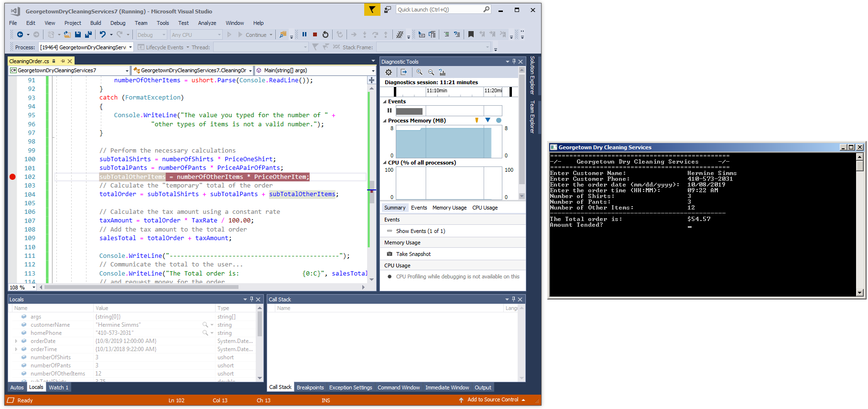Click the split editor icon above scrollbar
The image size is (868, 409).
click(x=371, y=80)
